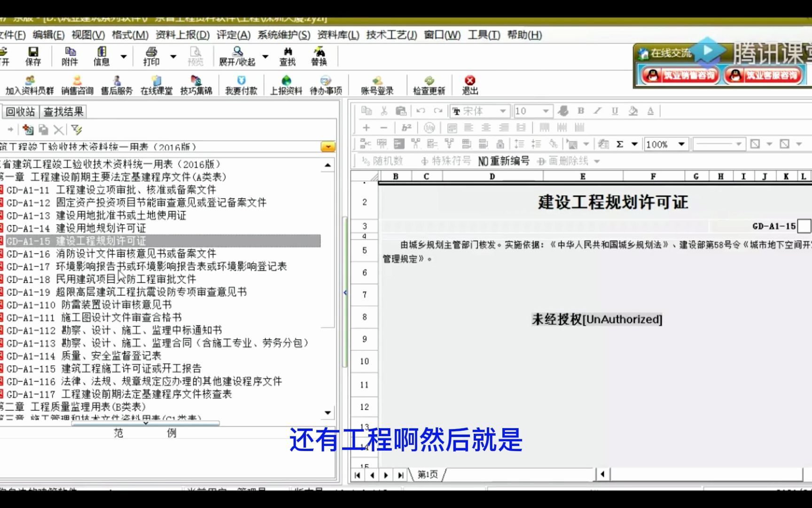This screenshot has width=812, height=508.
Task: Click the 保存 (Save) toolbar icon
Action: (33, 56)
